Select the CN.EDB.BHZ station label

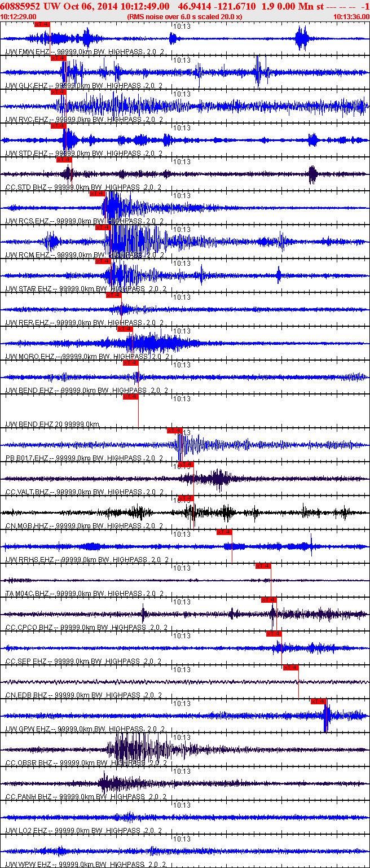(85, 695)
